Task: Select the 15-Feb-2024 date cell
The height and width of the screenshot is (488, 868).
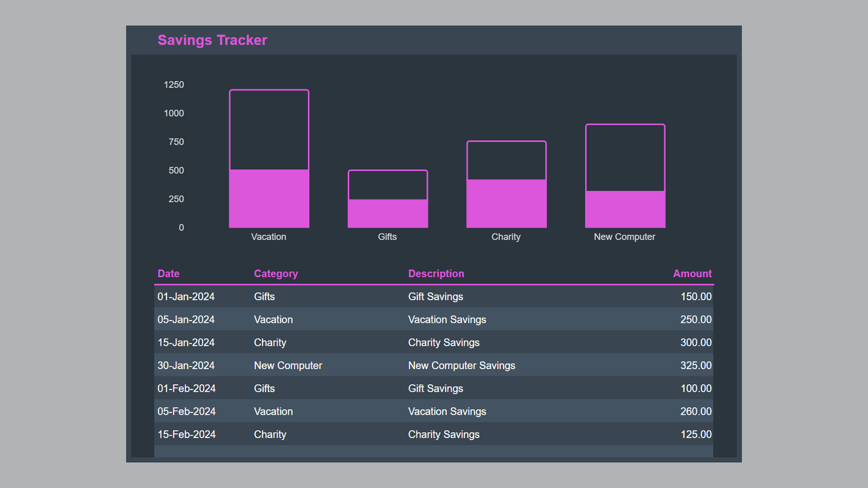Action: pos(186,435)
